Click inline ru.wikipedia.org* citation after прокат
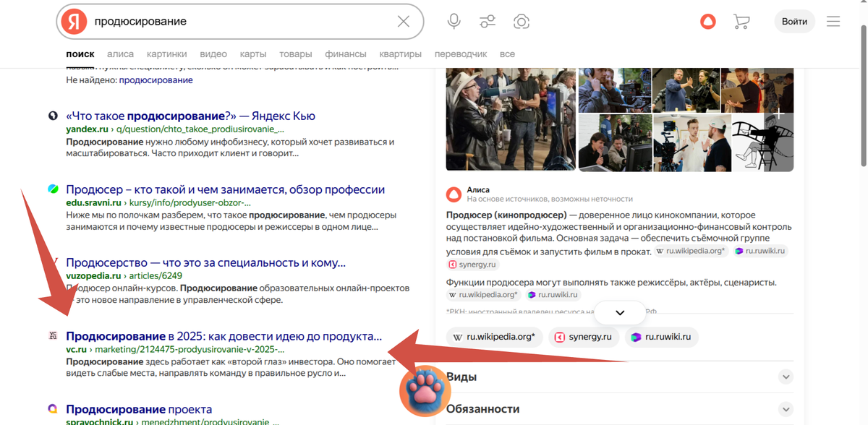The height and width of the screenshot is (425, 868). point(690,251)
